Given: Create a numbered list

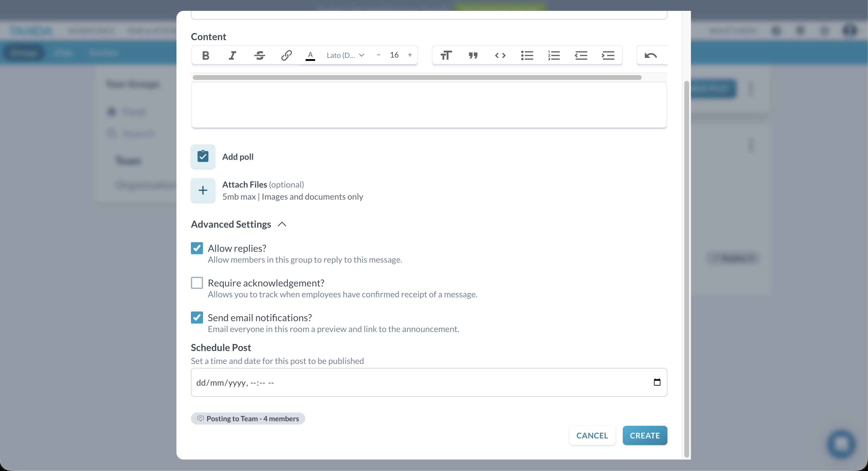Looking at the screenshot, I should tap(554, 55).
